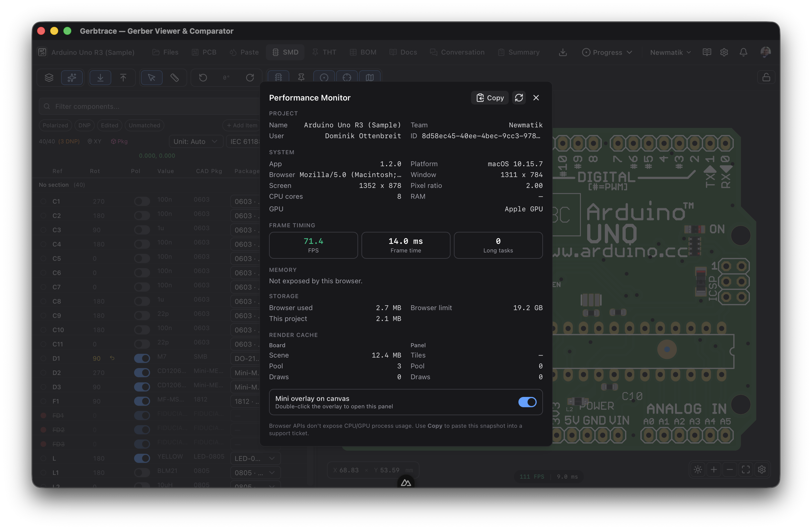812x530 pixels.
Task: Click the download icon next to Progress
Action: pos(563,52)
